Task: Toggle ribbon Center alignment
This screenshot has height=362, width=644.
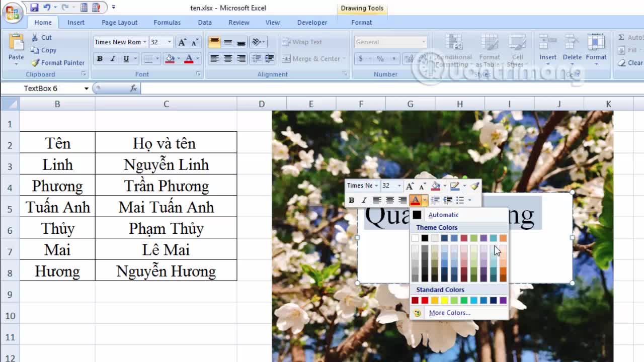Action: click(228, 59)
